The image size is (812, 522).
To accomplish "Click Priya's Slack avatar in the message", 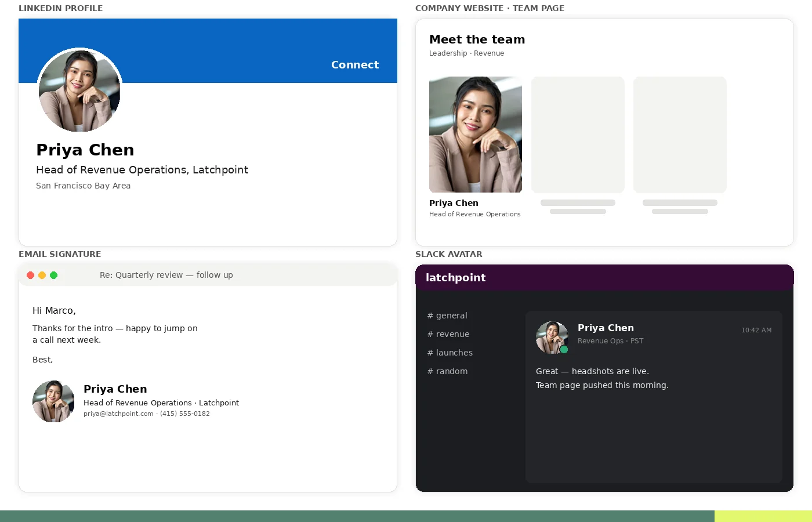I will tap(552, 337).
